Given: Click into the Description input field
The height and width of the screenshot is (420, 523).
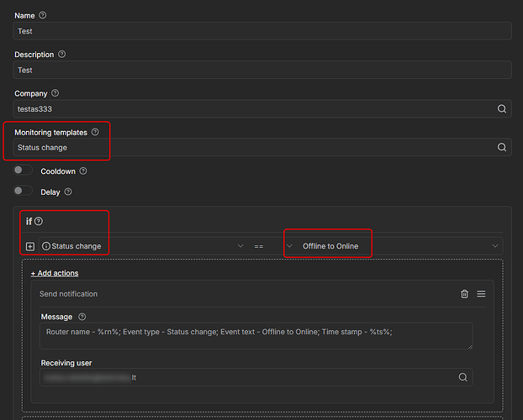Looking at the screenshot, I should pyautogui.click(x=262, y=70).
